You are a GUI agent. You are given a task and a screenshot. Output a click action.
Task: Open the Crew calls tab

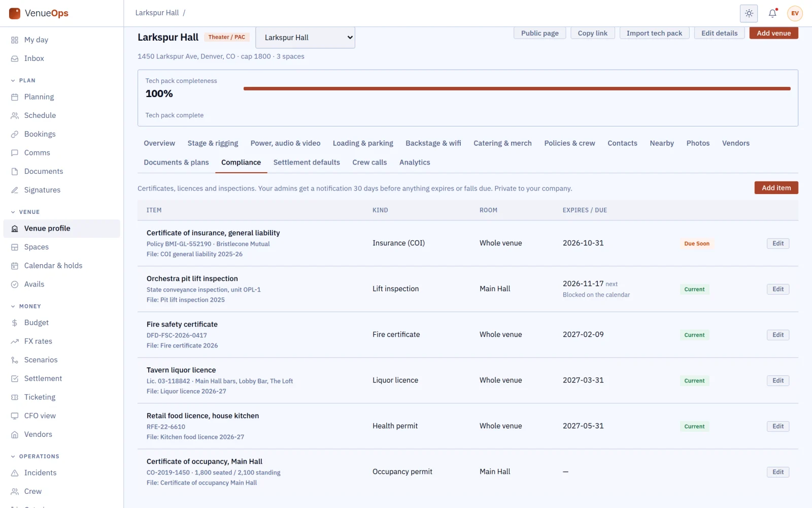[x=369, y=163]
